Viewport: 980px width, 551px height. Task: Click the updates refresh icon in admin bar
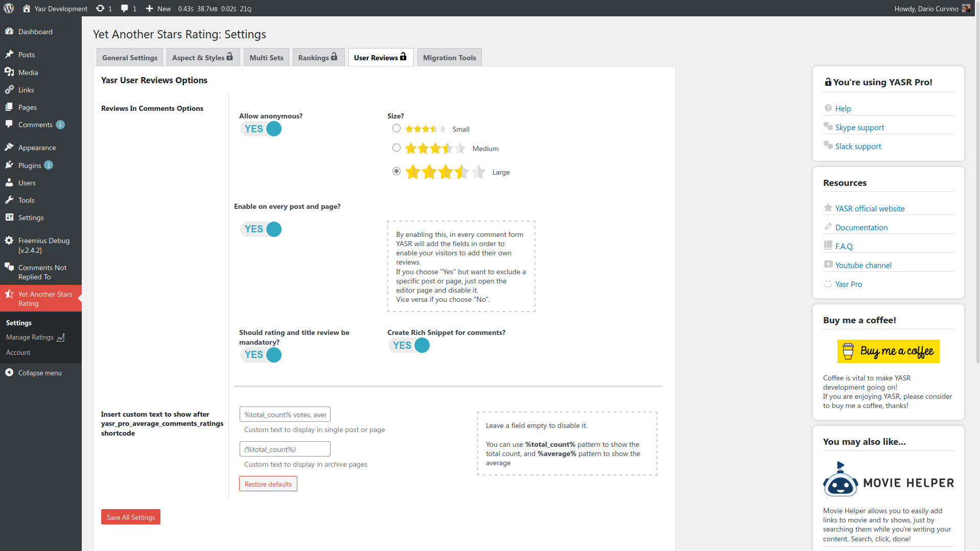click(x=100, y=8)
